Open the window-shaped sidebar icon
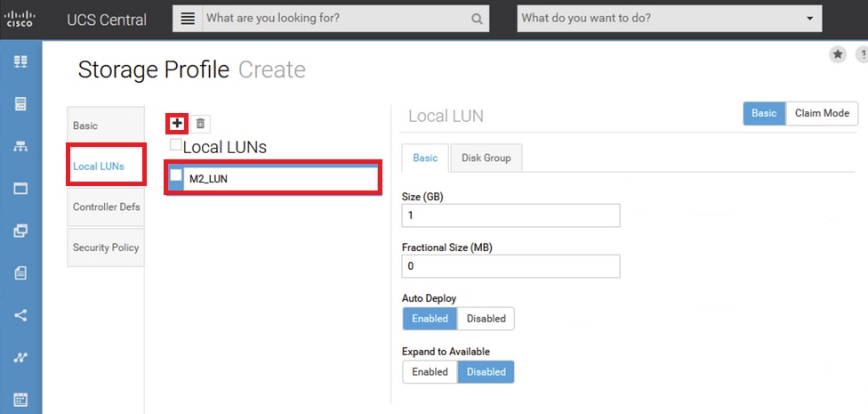The image size is (868, 414). click(x=20, y=189)
